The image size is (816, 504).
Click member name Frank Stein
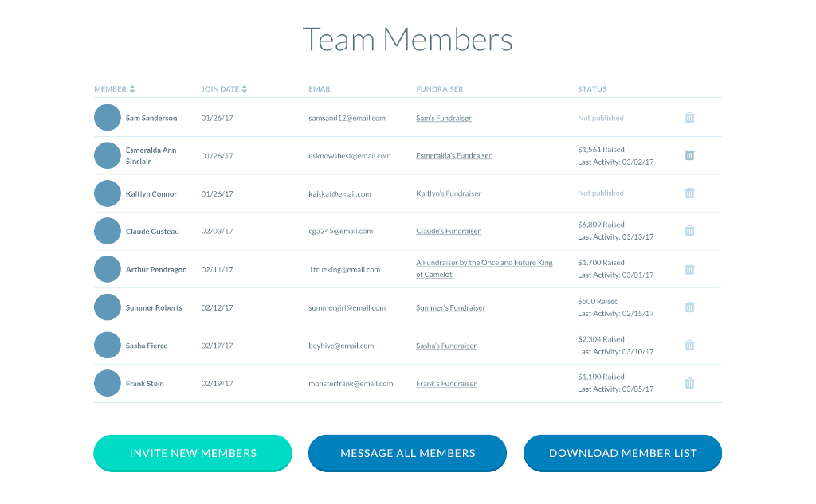tap(145, 383)
